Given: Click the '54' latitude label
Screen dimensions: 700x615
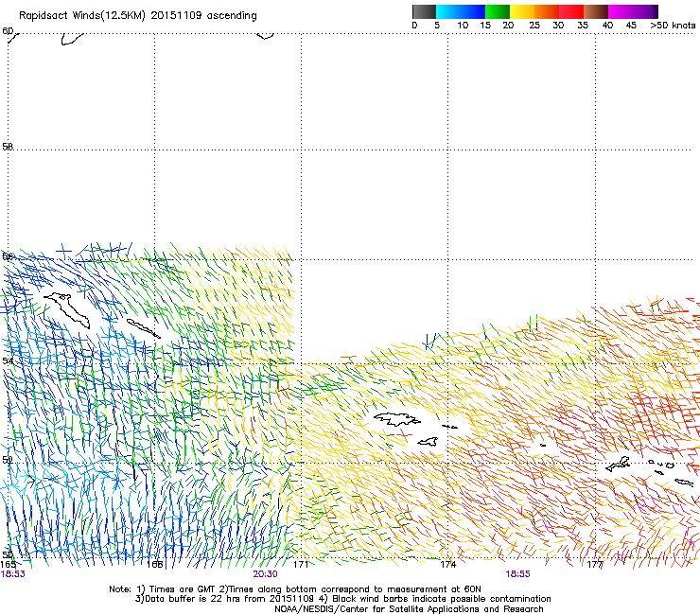Looking at the screenshot, I should (x=8, y=360).
